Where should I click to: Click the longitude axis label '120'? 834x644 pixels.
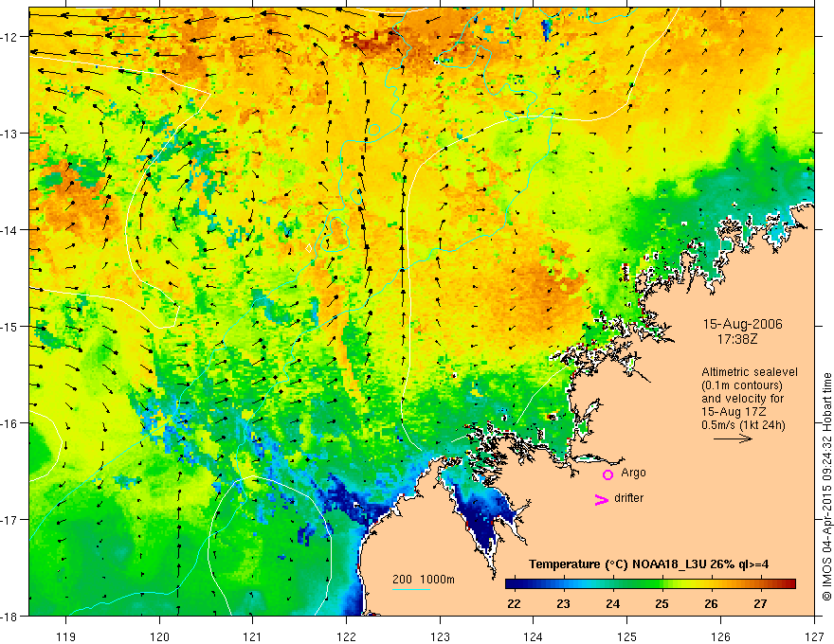[x=159, y=636]
